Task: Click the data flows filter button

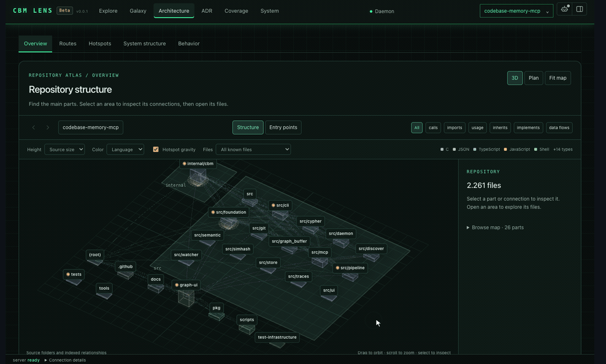Action: (559, 127)
